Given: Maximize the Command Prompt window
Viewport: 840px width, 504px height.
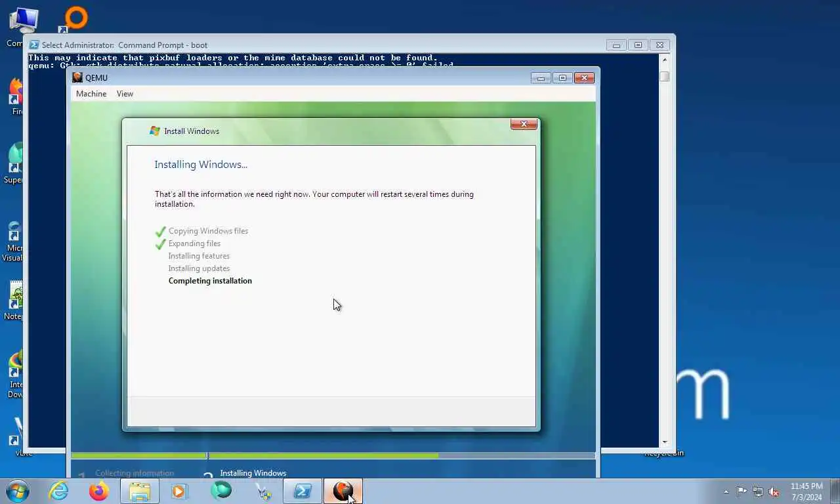Looking at the screenshot, I should (x=638, y=45).
